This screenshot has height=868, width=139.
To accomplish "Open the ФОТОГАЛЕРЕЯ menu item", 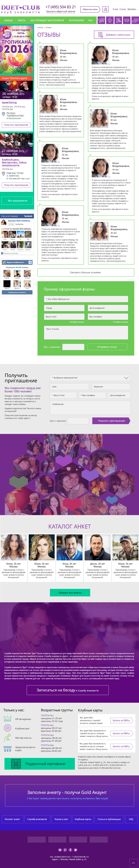I will pos(76,21).
